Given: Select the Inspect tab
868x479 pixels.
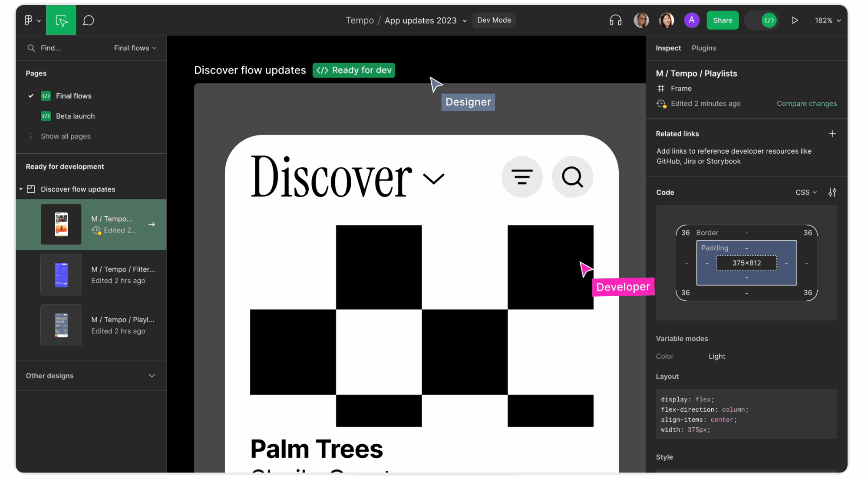Looking at the screenshot, I should coord(668,48).
